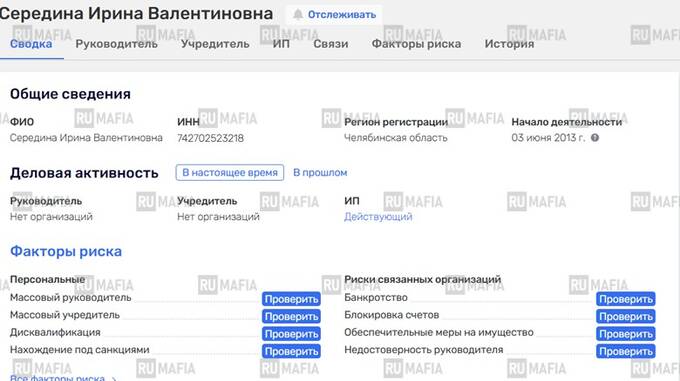Click the Начало деятельности label

pos(566,122)
